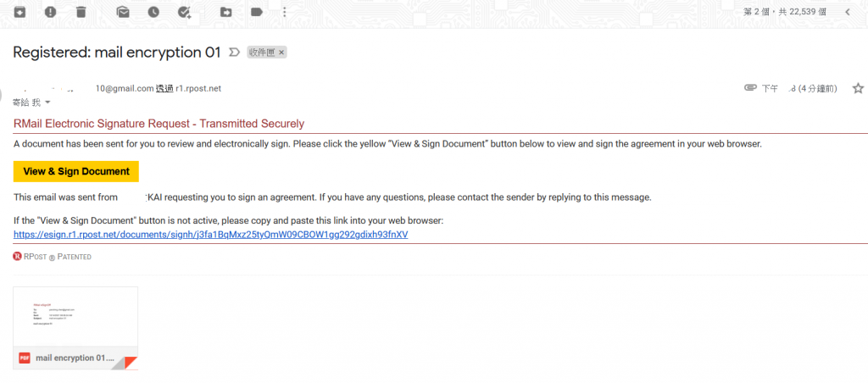Remove the 收件匣 label with X
Viewport: 868px width, 383px height.
point(282,53)
